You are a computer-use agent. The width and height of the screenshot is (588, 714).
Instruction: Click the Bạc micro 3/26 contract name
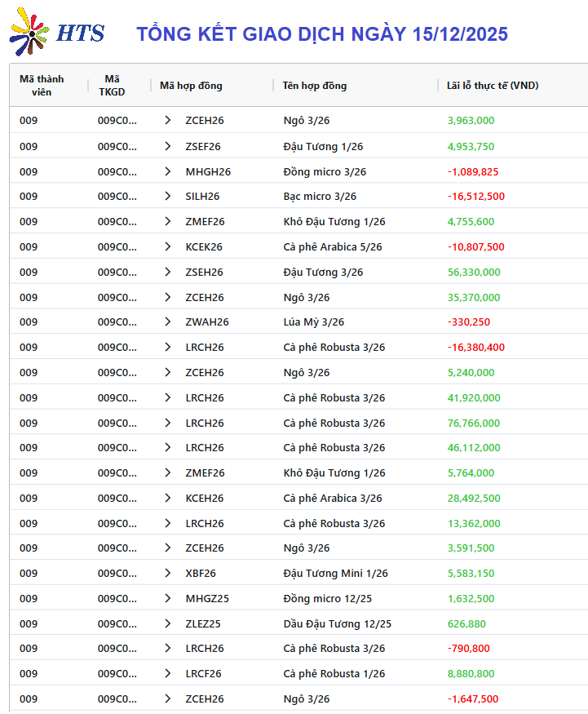click(320, 197)
